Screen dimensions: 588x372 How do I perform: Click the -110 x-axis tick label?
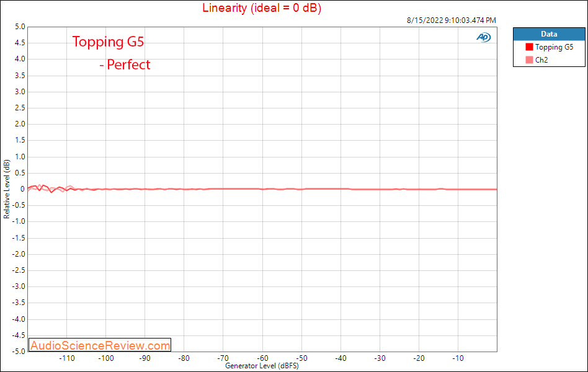67,358
